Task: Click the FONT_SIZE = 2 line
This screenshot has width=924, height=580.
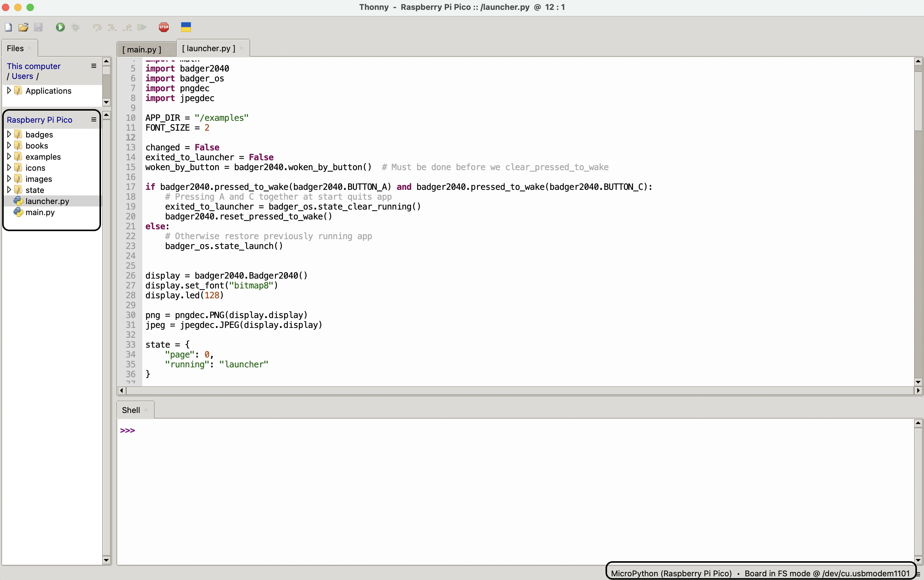Action: coord(177,128)
